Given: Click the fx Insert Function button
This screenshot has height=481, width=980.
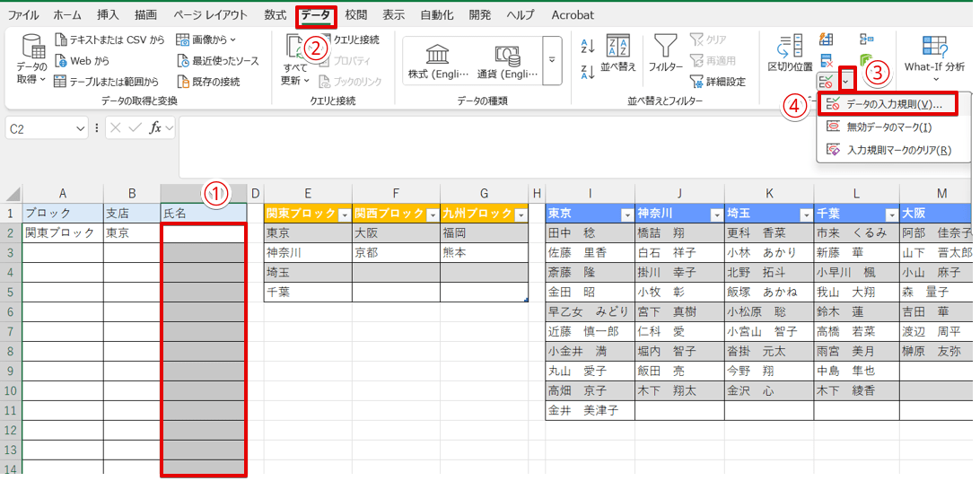Looking at the screenshot, I should [155, 127].
